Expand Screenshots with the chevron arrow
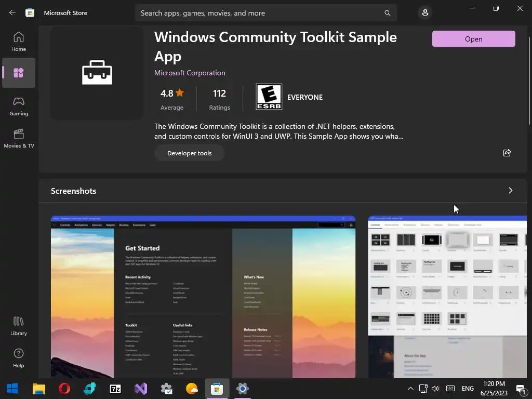The width and height of the screenshot is (532, 399). tap(510, 191)
